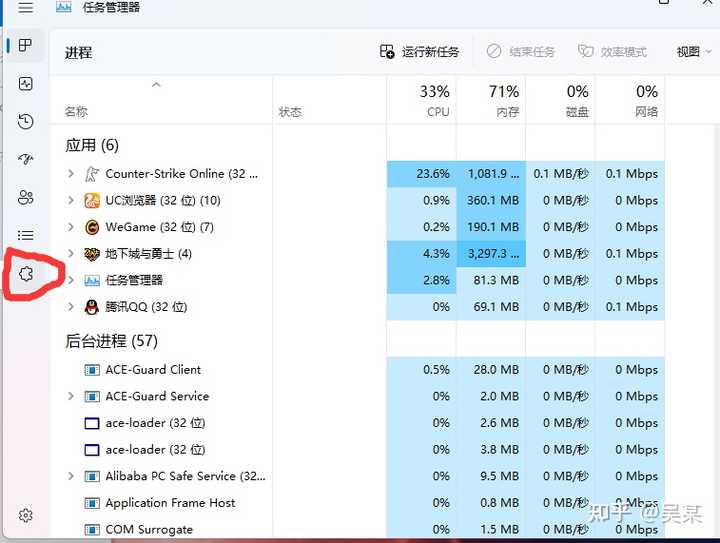Click End task (结束任务) button
The image size is (720, 543).
click(521, 51)
